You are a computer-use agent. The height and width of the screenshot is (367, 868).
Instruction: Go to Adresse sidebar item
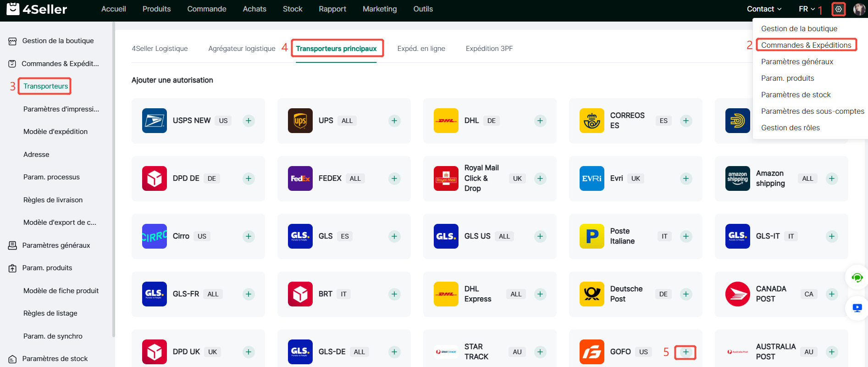(36, 155)
